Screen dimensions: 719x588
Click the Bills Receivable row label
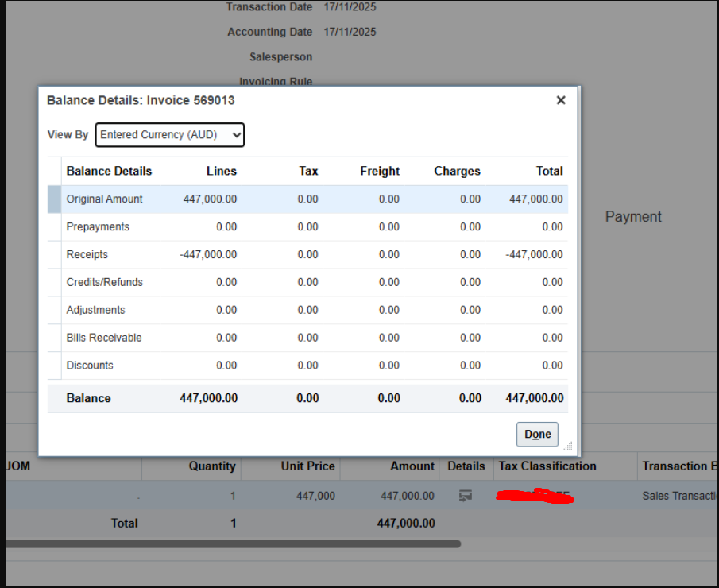point(104,338)
